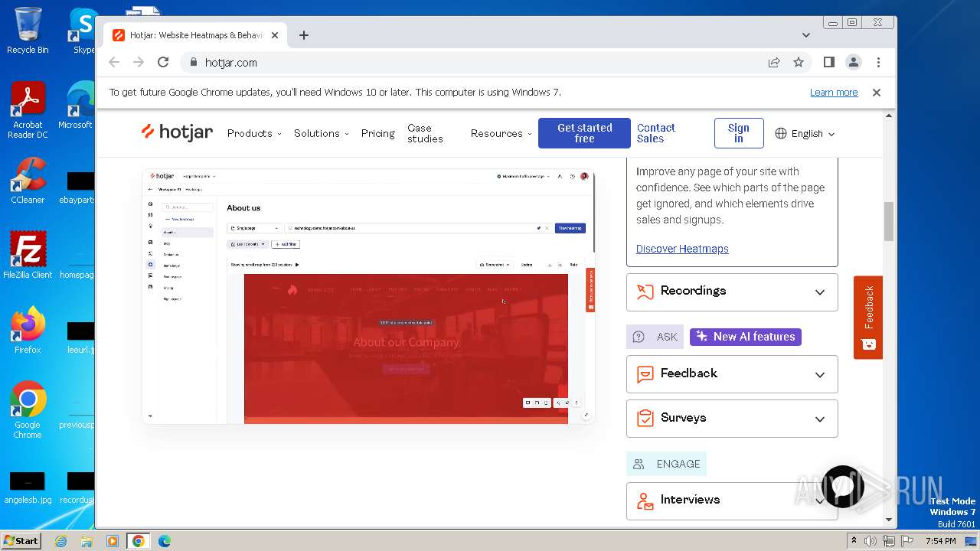This screenshot has height=551, width=980.
Task: Click Get started free button
Action: (x=584, y=133)
